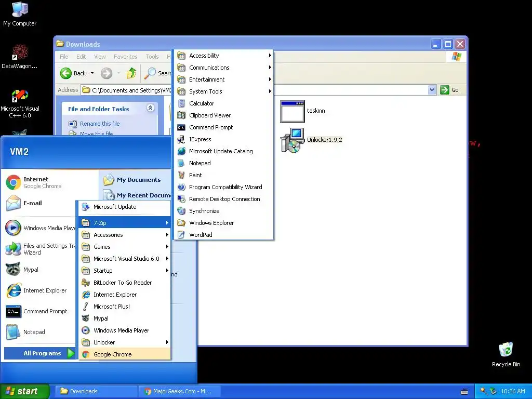This screenshot has width=532, height=399.
Task: Launch Clipboard Viewer
Action: click(223, 115)
